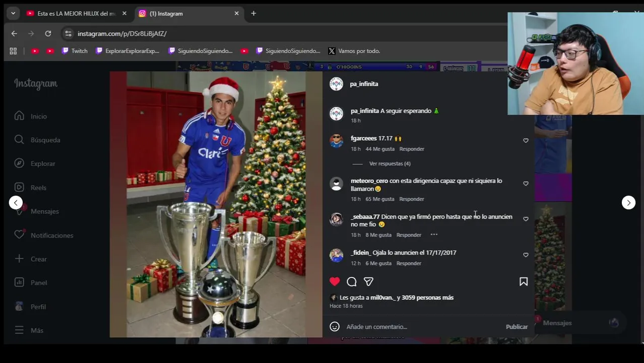Like fgarceees comment with heart icon

(526, 141)
